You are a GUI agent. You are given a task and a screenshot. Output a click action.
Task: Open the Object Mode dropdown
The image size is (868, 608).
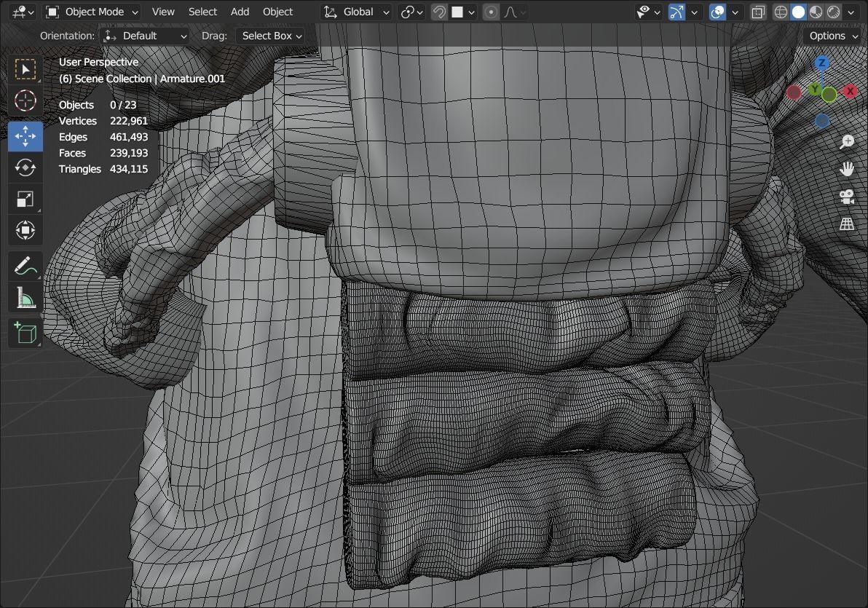click(91, 12)
